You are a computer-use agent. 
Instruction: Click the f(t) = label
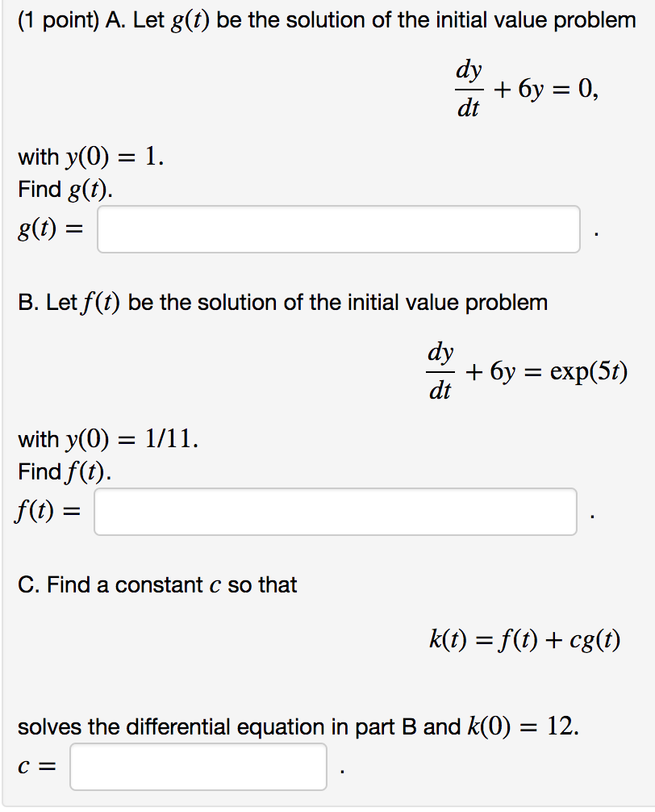coord(48,510)
